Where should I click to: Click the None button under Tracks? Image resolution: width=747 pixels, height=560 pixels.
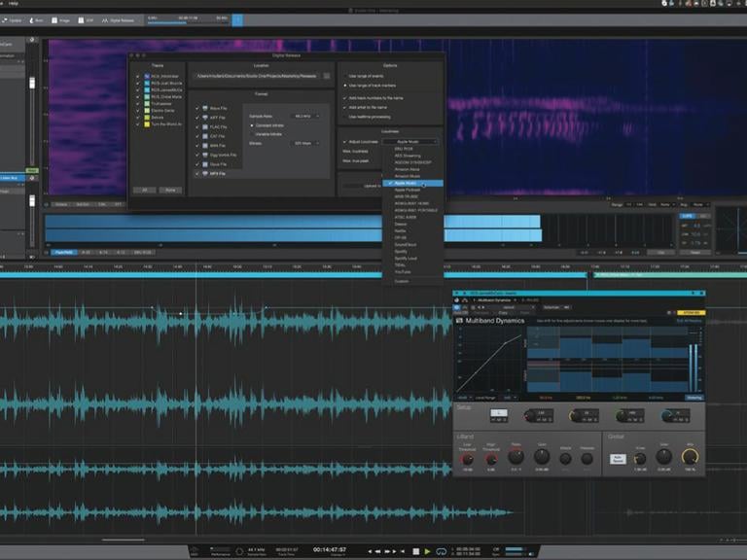[171, 190]
